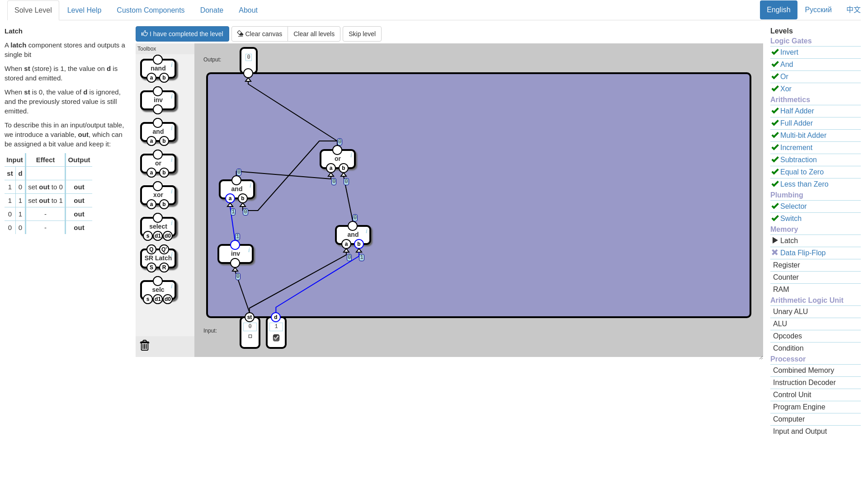Click the canvas resize handle corner
This screenshot has height=488, width=868.
[x=761, y=357]
